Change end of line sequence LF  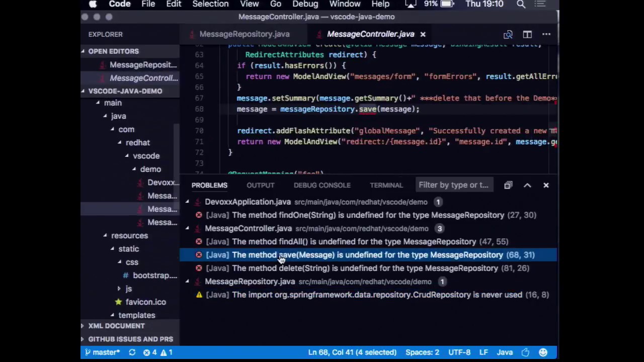[484, 352]
